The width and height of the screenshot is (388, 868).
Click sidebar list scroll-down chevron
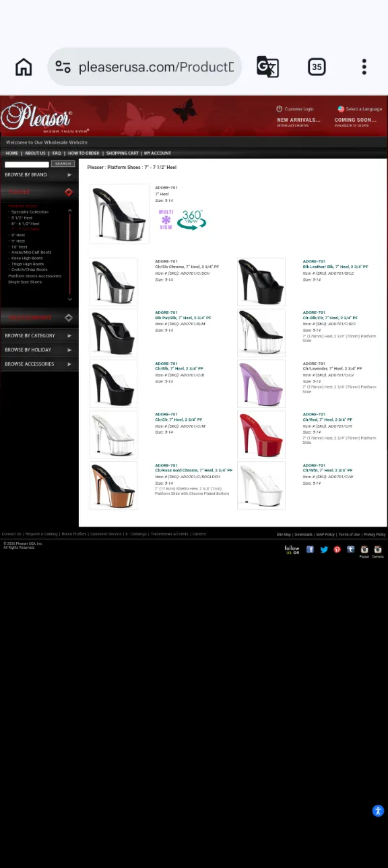[69, 299]
